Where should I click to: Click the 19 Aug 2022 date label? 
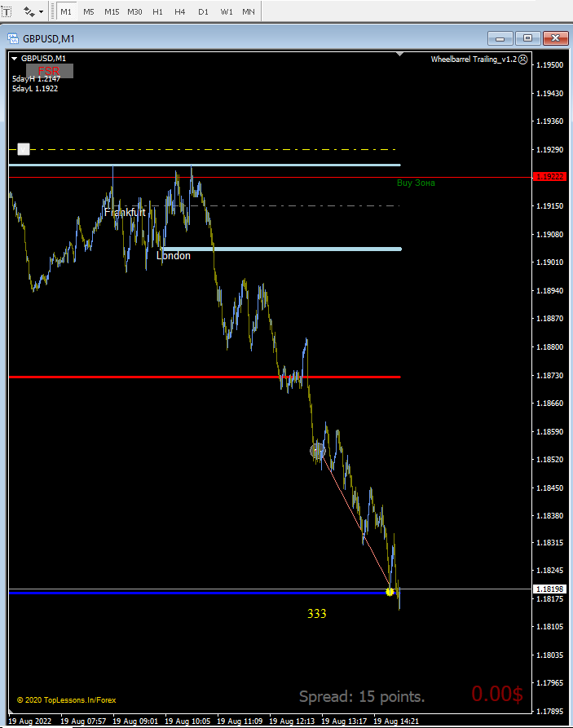tap(30, 721)
